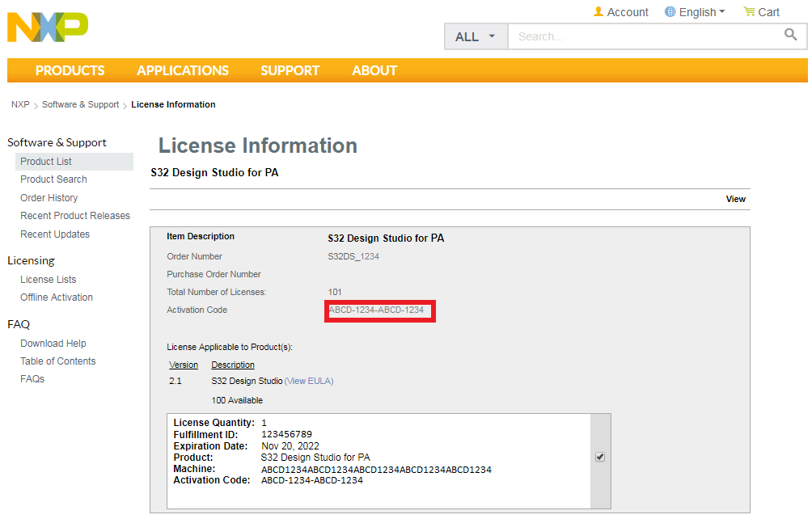Click the Software & Support breadcrumb

[x=80, y=105]
